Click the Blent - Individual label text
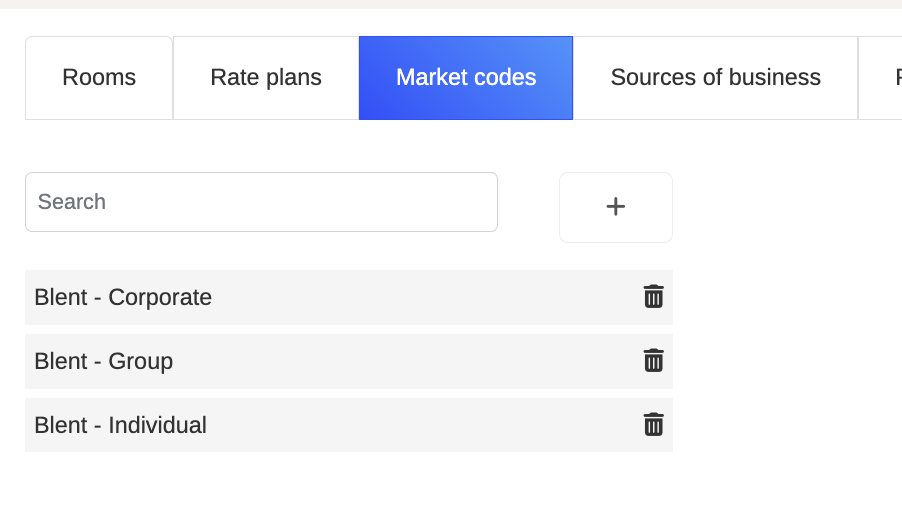902x526 pixels. 120,425
